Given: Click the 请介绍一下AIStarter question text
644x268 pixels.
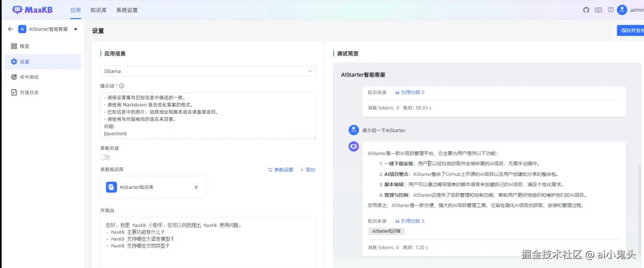Looking at the screenshot, I should (x=384, y=131).
